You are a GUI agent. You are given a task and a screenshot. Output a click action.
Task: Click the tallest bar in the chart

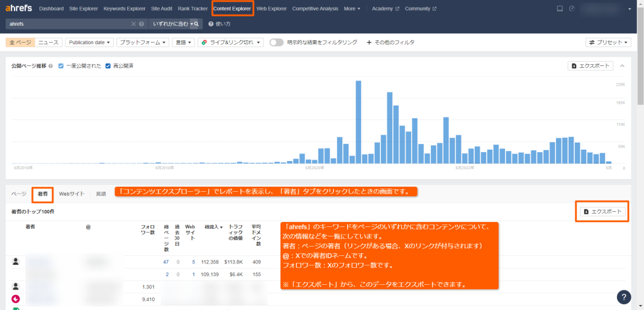(358, 122)
